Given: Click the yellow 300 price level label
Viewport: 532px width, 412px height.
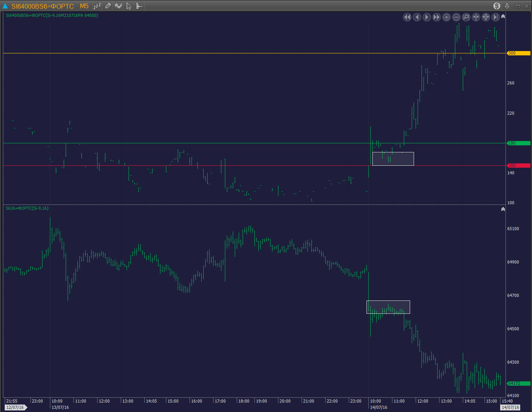Looking at the screenshot, I should pyautogui.click(x=518, y=53).
